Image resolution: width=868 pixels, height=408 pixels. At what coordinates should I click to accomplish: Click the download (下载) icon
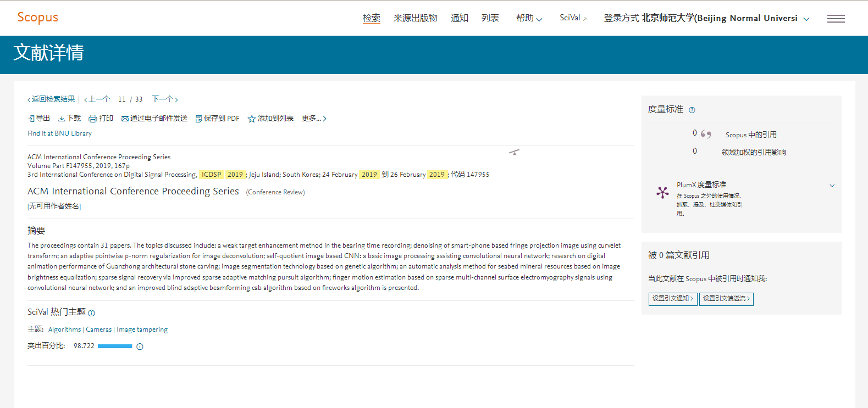pyautogui.click(x=62, y=119)
